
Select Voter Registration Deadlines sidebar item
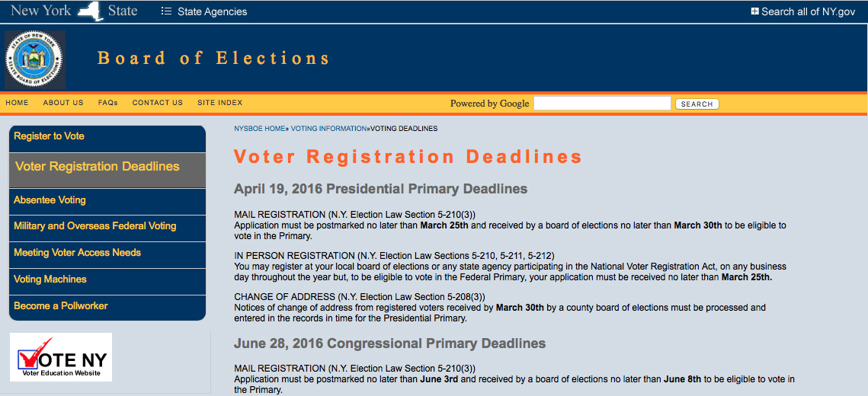pos(98,167)
